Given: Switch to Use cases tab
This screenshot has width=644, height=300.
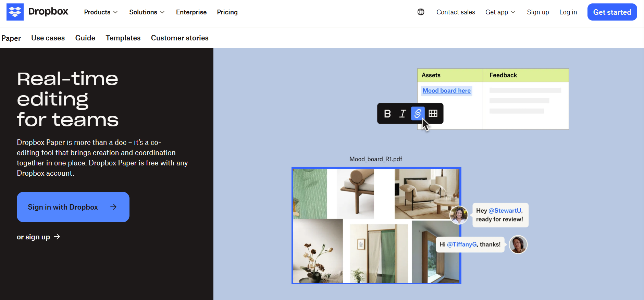Looking at the screenshot, I should pyautogui.click(x=48, y=38).
